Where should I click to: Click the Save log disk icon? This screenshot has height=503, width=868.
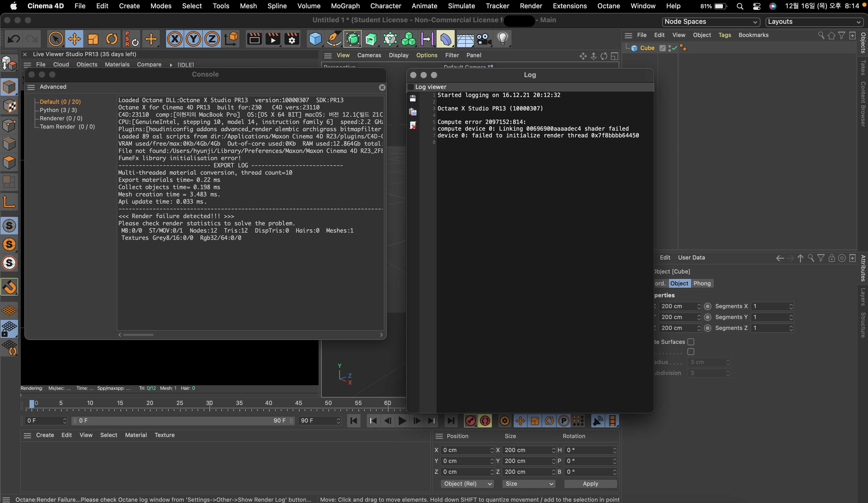(413, 98)
